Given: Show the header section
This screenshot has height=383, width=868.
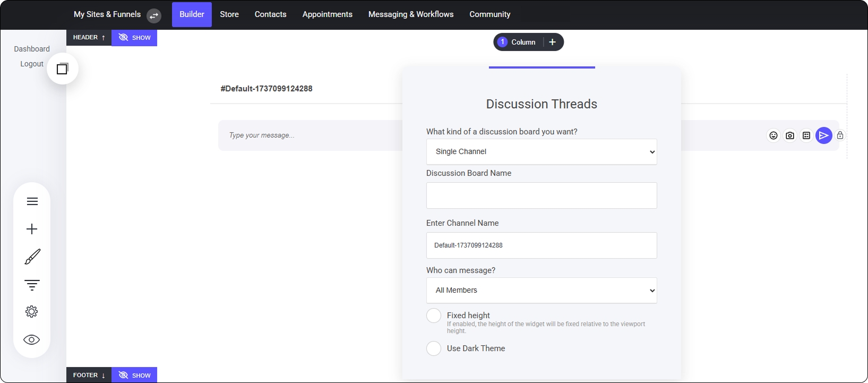Looking at the screenshot, I should point(134,38).
